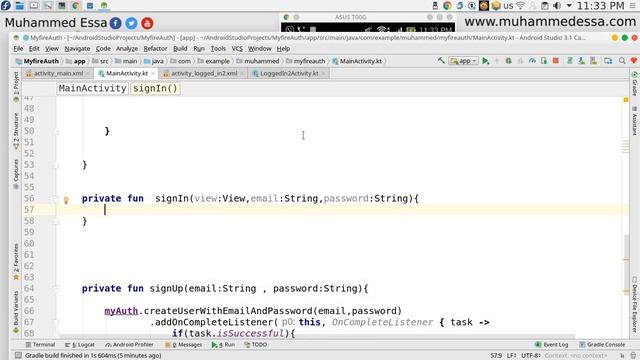
Task: Open the Fedora applications menu icon
Action: point(6,6)
